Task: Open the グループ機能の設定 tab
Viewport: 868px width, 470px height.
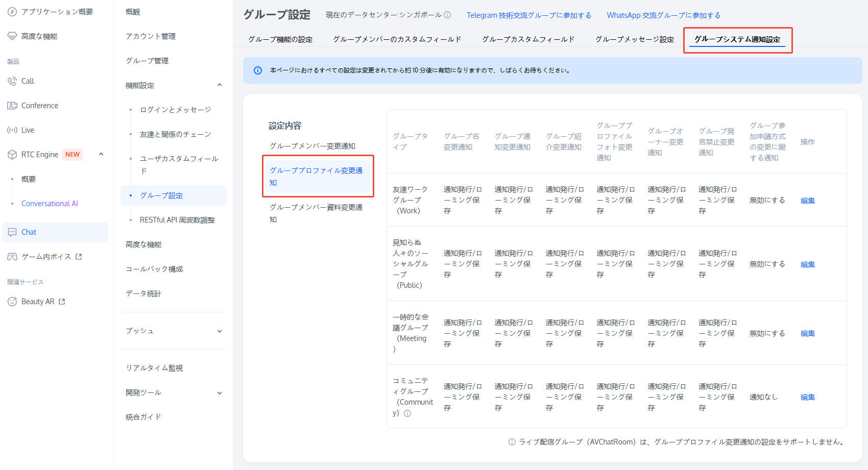Action: [280, 39]
